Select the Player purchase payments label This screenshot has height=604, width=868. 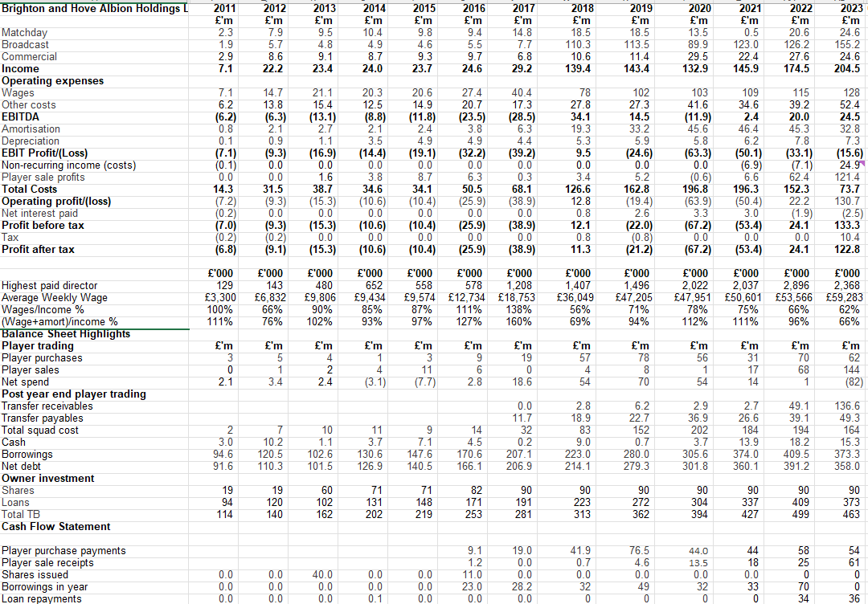pos(63,551)
